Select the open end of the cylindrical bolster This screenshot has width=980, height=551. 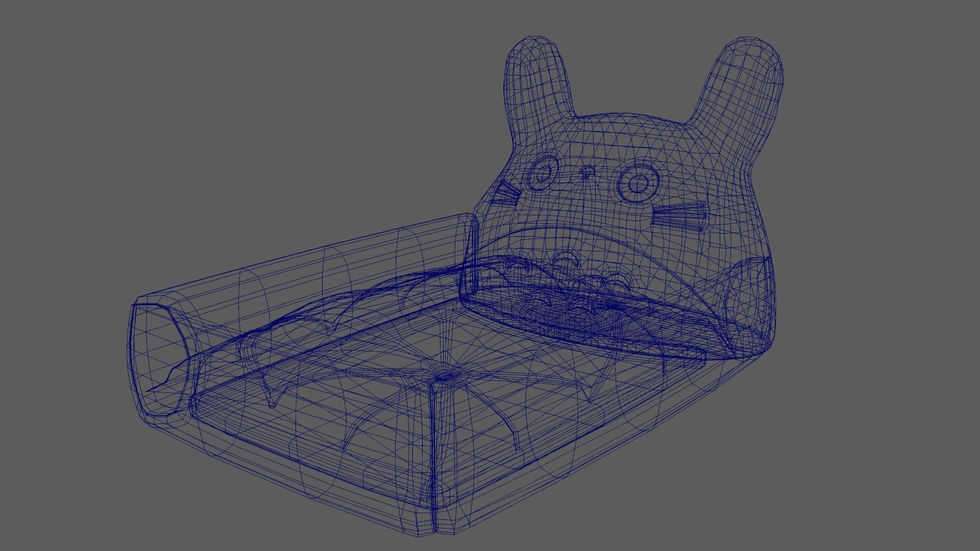point(159,358)
